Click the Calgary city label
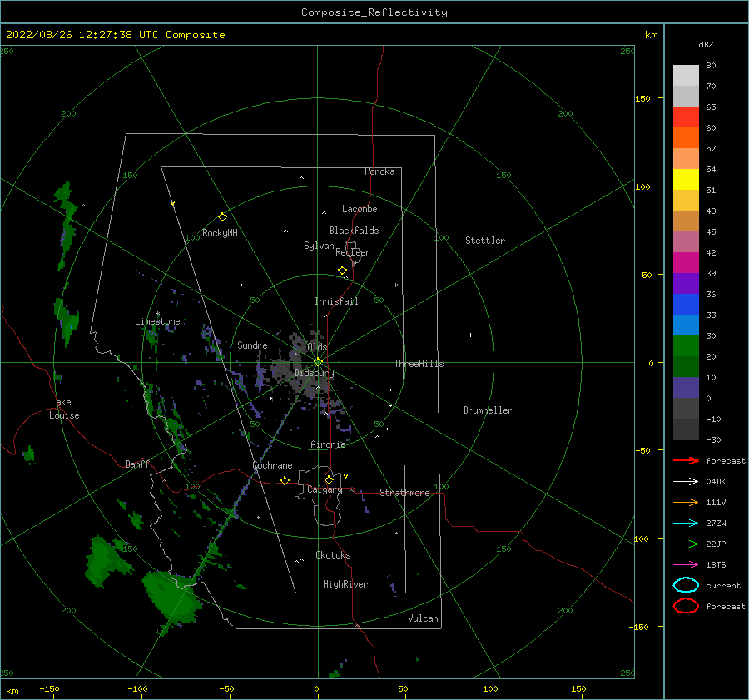 (x=325, y=489)
